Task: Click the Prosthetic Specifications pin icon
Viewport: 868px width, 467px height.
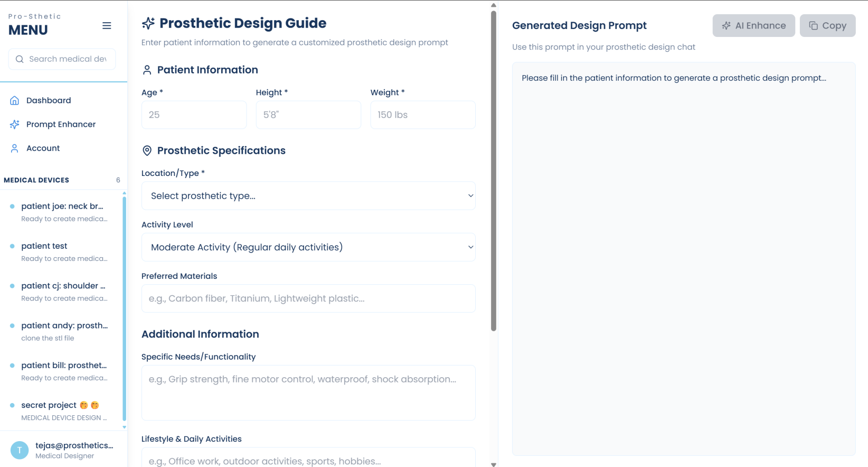Action: point(147,151)
